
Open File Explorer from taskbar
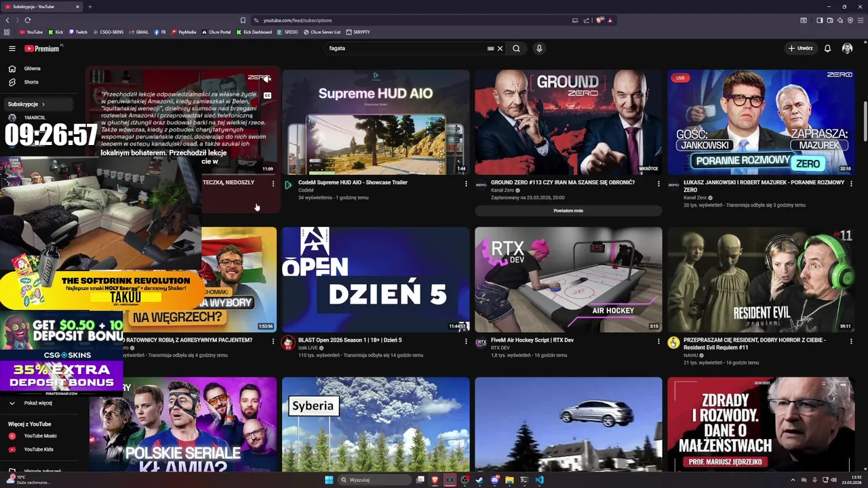click(x=509, y=480)
